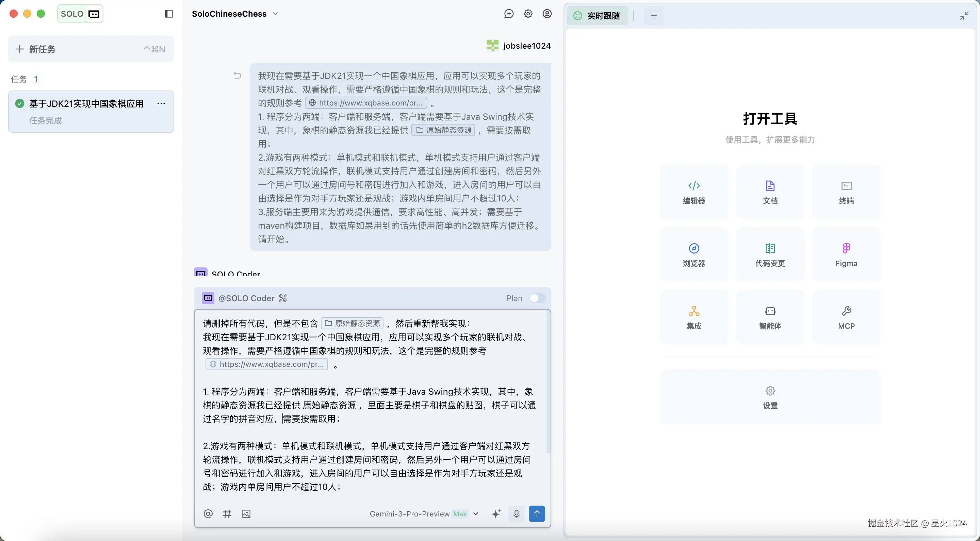
Task: Click the sparkle prompt optimize icon
Action: pyautogui.click(x=496, y=514)
